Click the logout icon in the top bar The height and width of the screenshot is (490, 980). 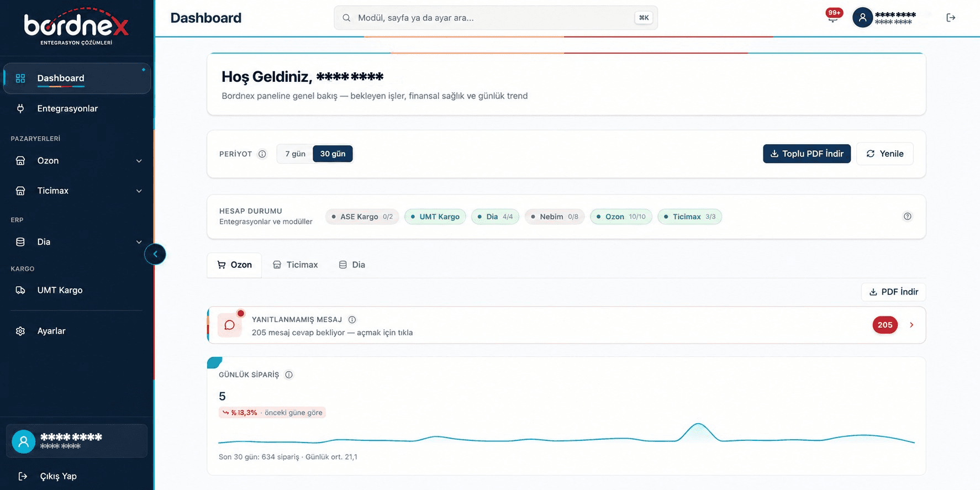pos(951,18)
